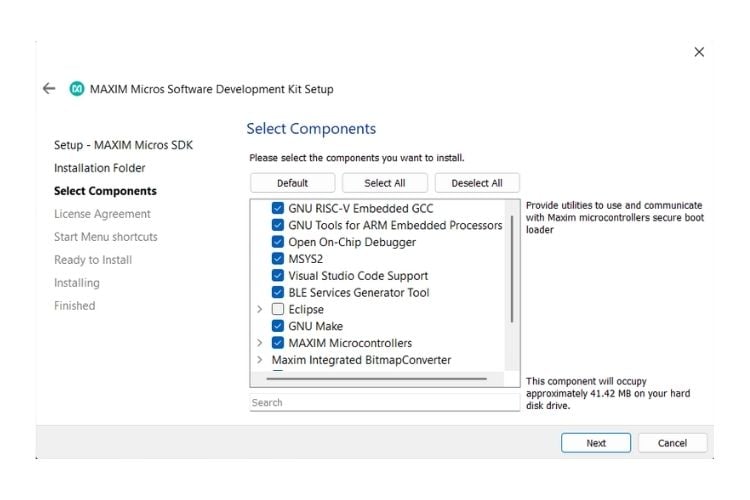This screenshot has width=750, height=500.
Task: Select the Installation Folder step
Action: [99, 168]
